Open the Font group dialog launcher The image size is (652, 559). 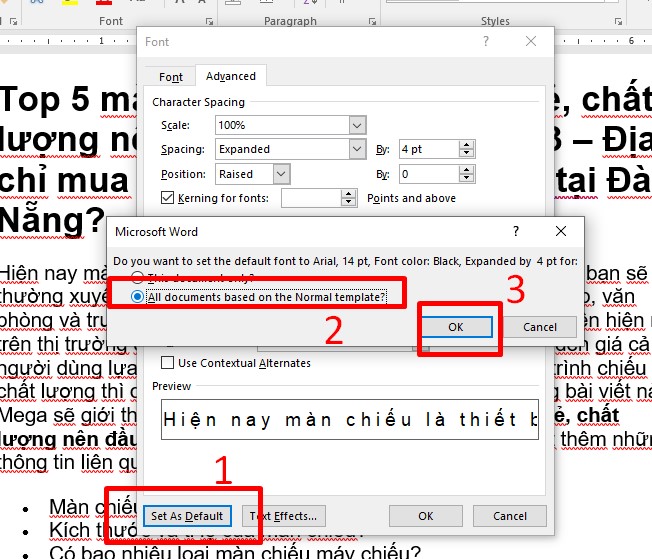pyautogui.click(x=210, y=21)
